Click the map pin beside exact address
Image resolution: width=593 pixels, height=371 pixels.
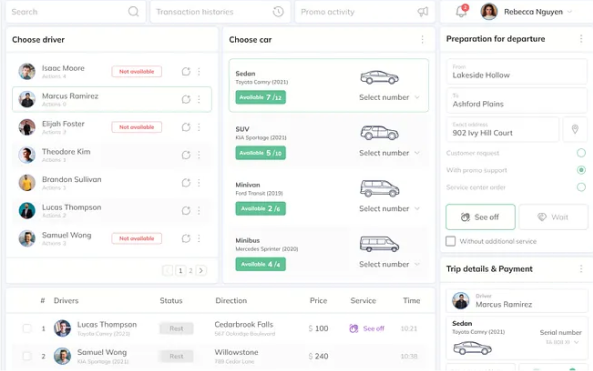pyautogui.click(x=575, y=129)
